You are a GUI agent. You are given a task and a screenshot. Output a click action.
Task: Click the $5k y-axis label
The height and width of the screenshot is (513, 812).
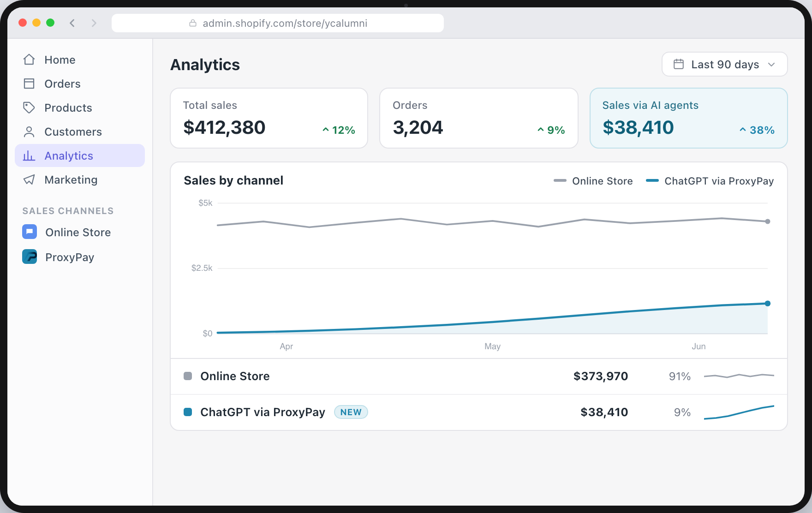(206, 203)
